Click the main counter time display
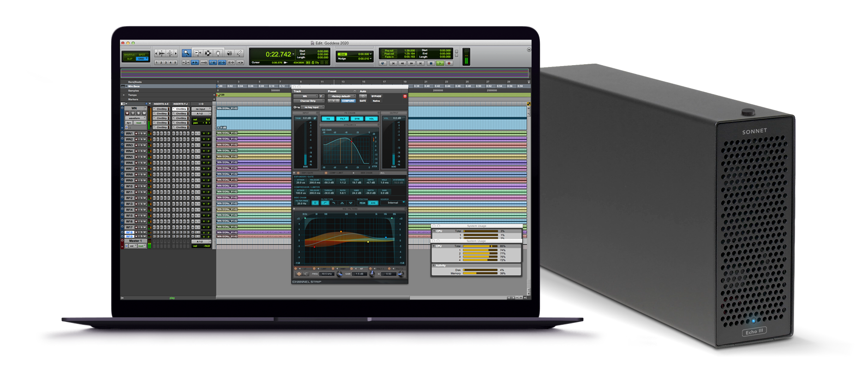Screen dimensions: 868x371 coord(278,55)
